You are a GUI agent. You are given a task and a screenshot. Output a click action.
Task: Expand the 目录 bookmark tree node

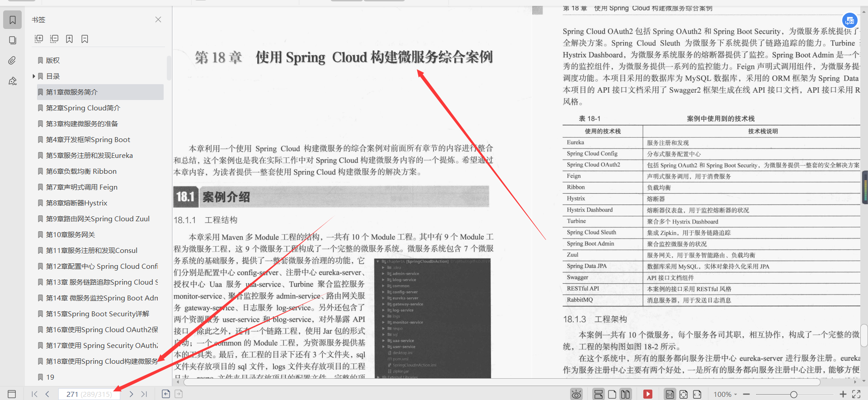coord(34,76)
